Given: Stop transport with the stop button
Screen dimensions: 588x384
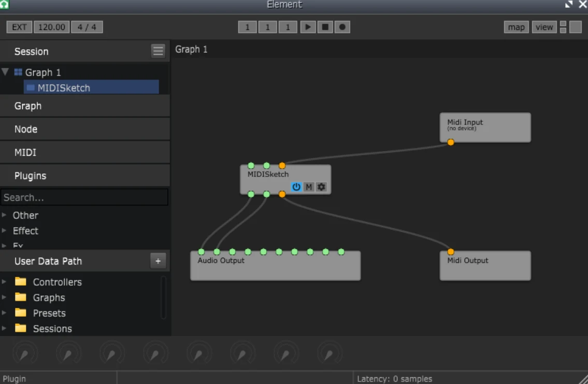Looking at the screenshot, I should tap(325, 27).
